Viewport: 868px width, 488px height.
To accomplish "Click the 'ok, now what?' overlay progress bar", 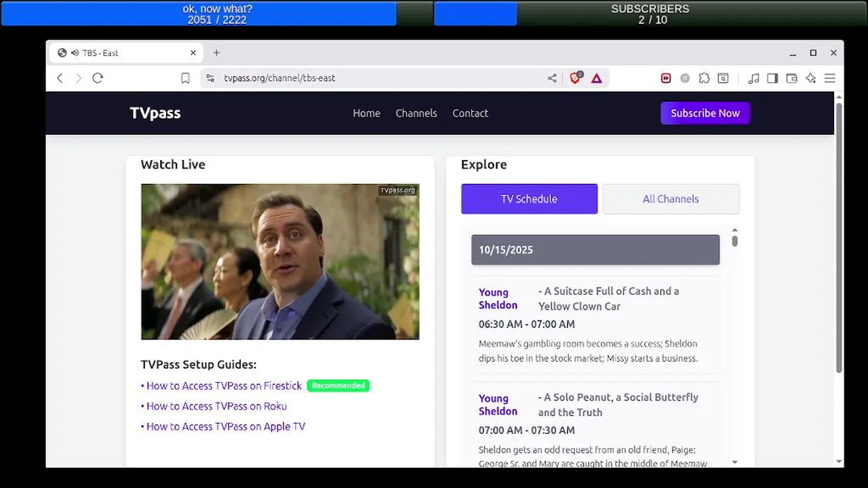I will point(217,14).
